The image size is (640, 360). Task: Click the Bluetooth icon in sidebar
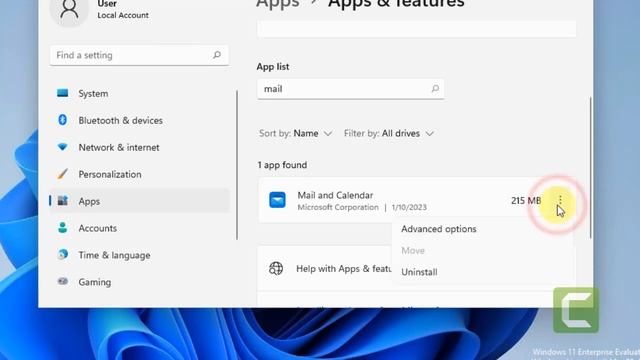[62, 120]
